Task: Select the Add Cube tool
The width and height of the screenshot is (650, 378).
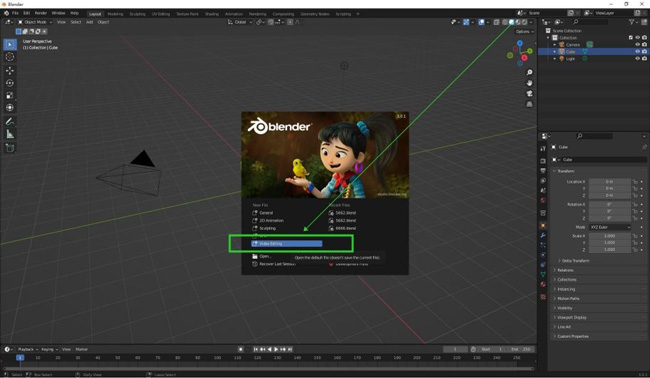Action: tap(10, 148)
